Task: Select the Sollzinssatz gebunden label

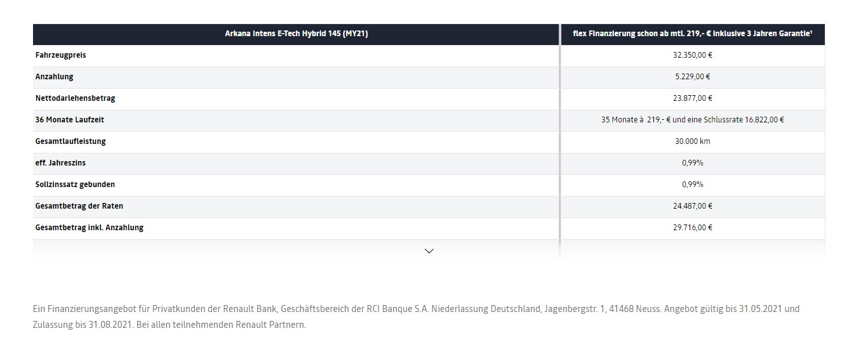Action: point(76,185)
